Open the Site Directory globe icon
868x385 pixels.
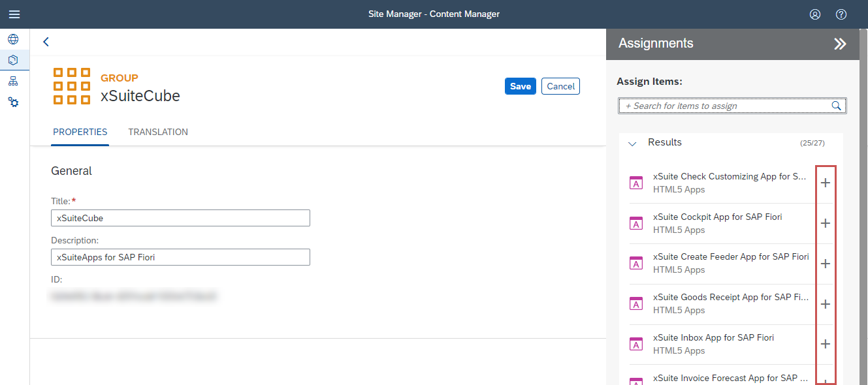(x=13, y=39)
